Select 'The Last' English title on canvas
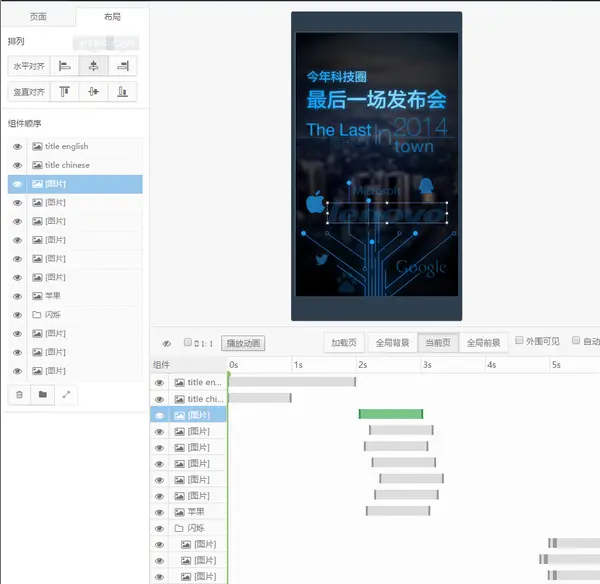This screenshot has width=600, height=584. (x=339, y=130)
